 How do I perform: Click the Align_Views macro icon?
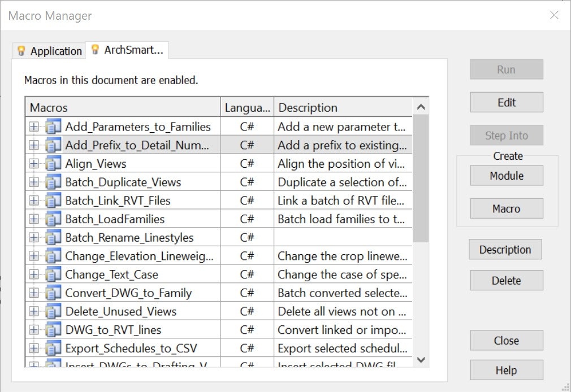53,164
